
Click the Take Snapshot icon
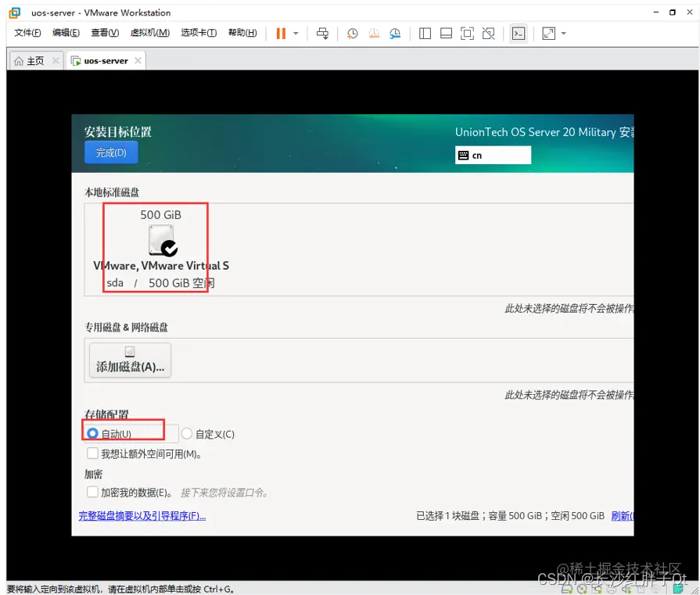point(352,33)
